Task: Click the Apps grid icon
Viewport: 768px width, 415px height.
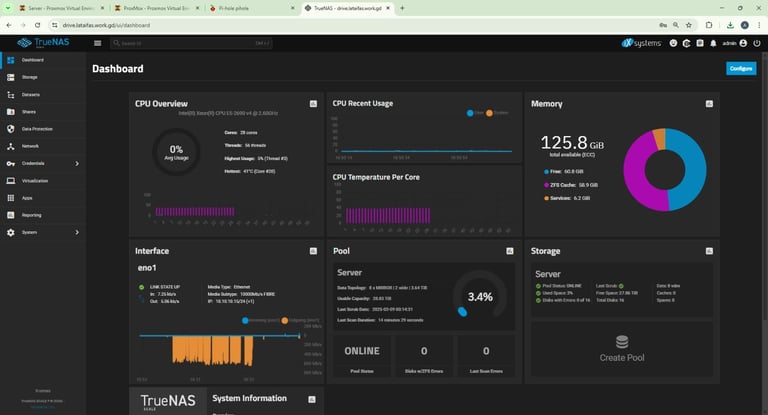Action: click(11, 198)
